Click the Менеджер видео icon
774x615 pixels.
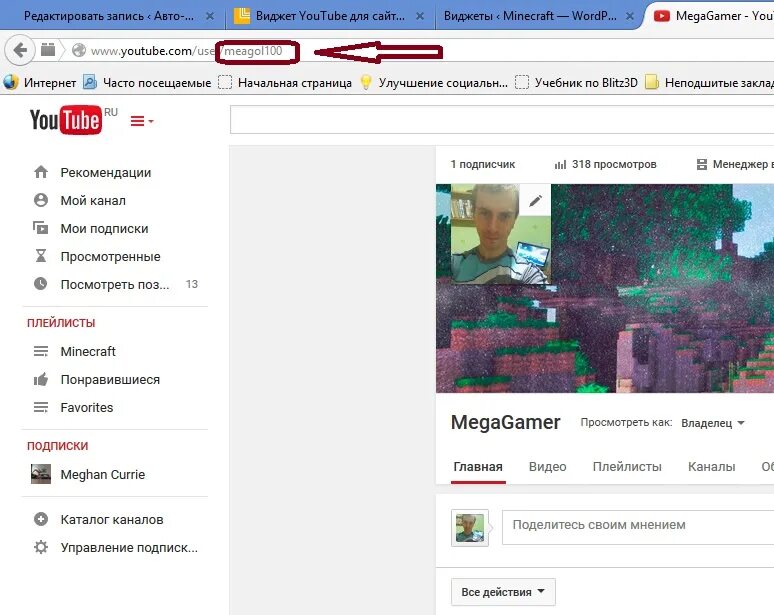click(x=701, y=164)
